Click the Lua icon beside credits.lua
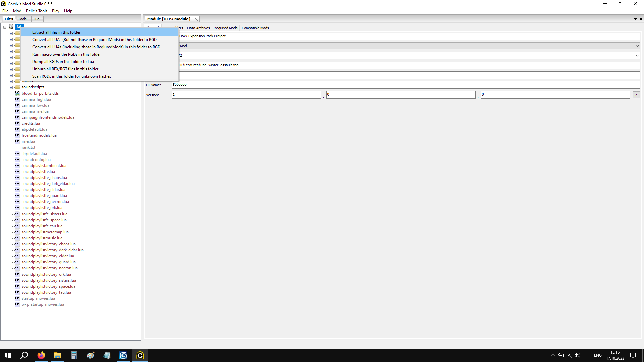 tap(17, 123)
